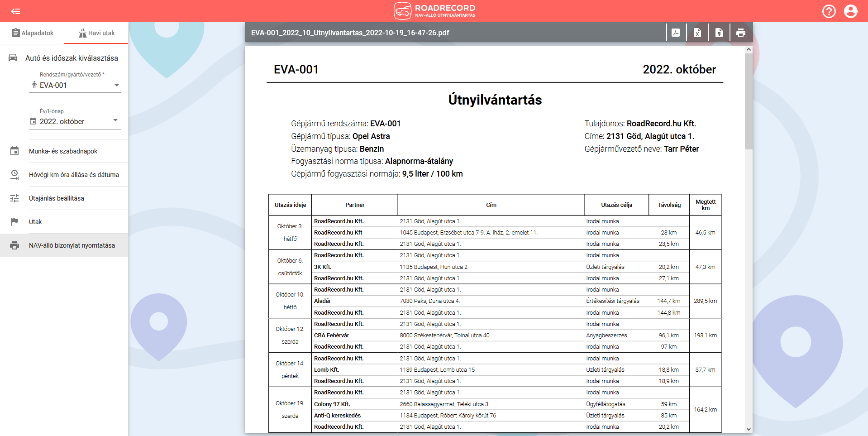Screen dimensions: 868x436
Task: Click the Tarr Péter driver name
Action: [x=681, y=149]
